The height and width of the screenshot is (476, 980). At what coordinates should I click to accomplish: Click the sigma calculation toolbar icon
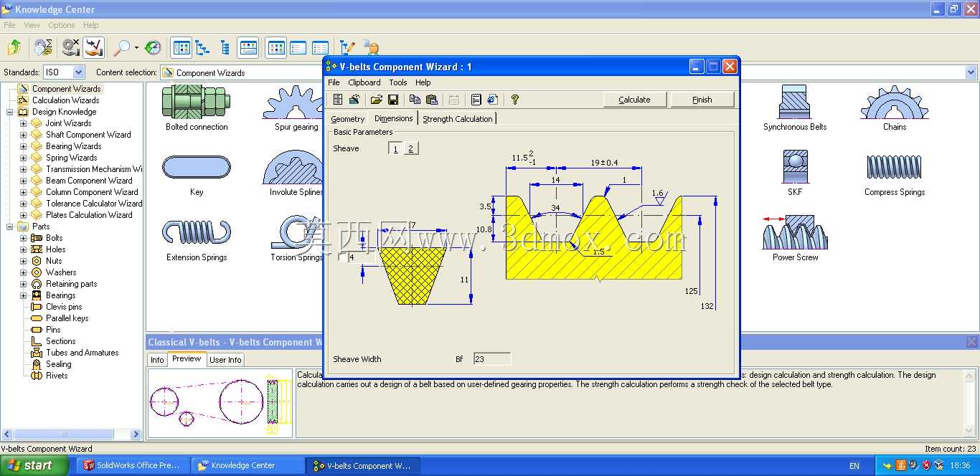(43, 48)
